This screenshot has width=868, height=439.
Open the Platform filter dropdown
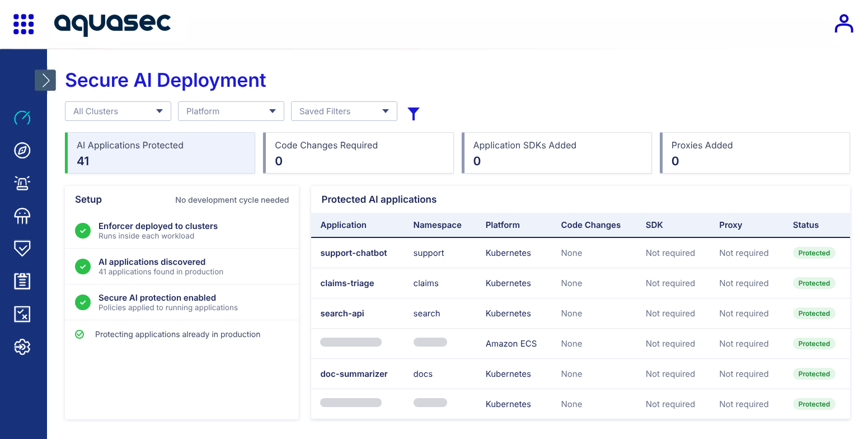pyautogui.click(x=231, y=111)
